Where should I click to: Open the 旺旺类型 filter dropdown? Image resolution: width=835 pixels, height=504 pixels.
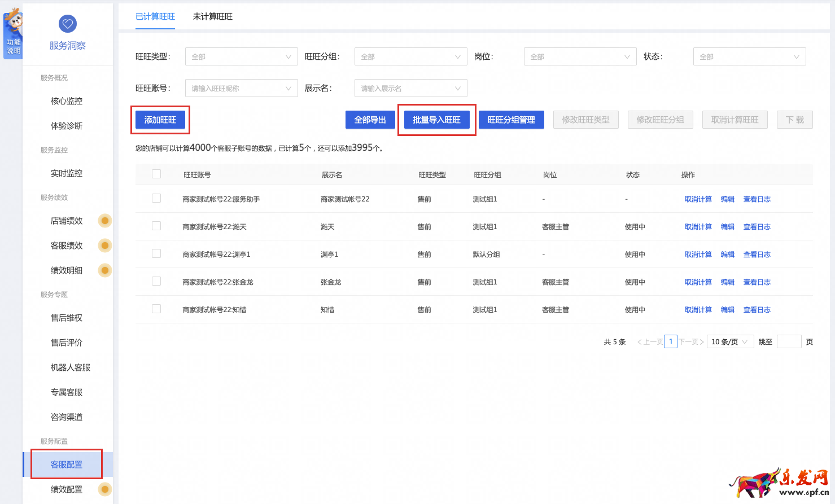point(241,56)
